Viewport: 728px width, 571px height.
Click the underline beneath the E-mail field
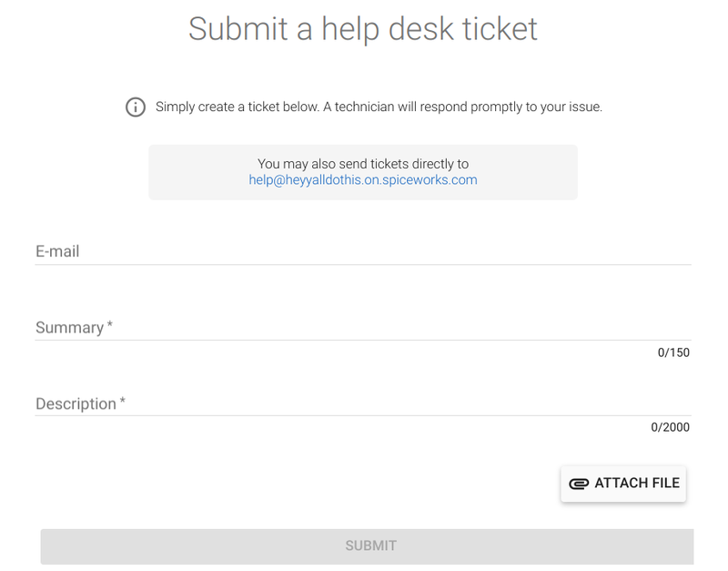tap(363, 264)
